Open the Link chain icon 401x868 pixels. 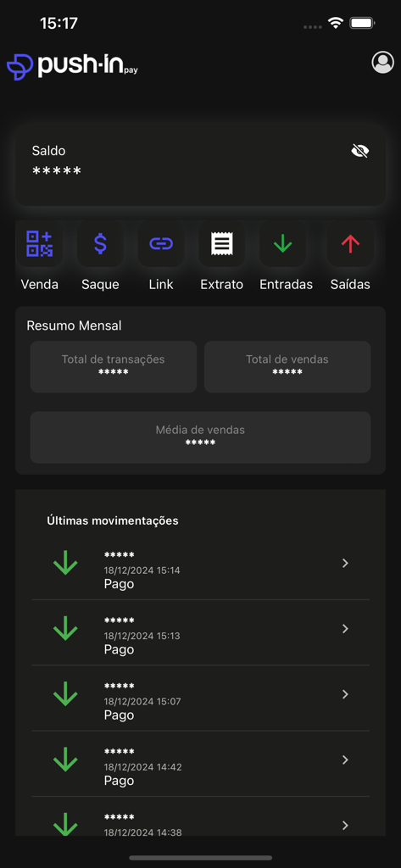coord(161,243)
